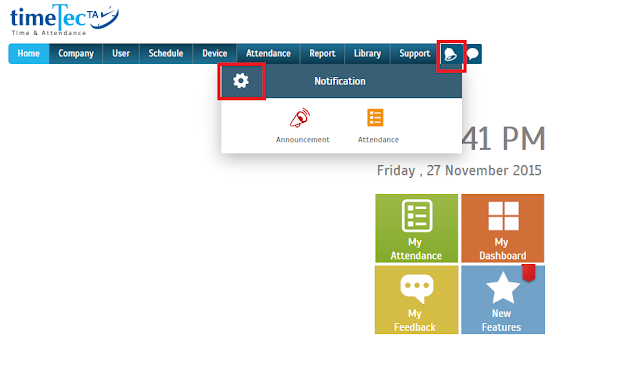The width and height of the screenshot is (640, 383).
Task: Open the Support menu
Action: pos(415,54)
